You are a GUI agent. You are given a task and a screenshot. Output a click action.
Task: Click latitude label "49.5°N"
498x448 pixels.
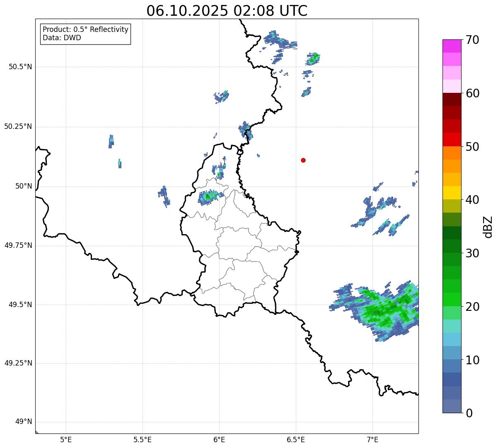pos(20,305)
